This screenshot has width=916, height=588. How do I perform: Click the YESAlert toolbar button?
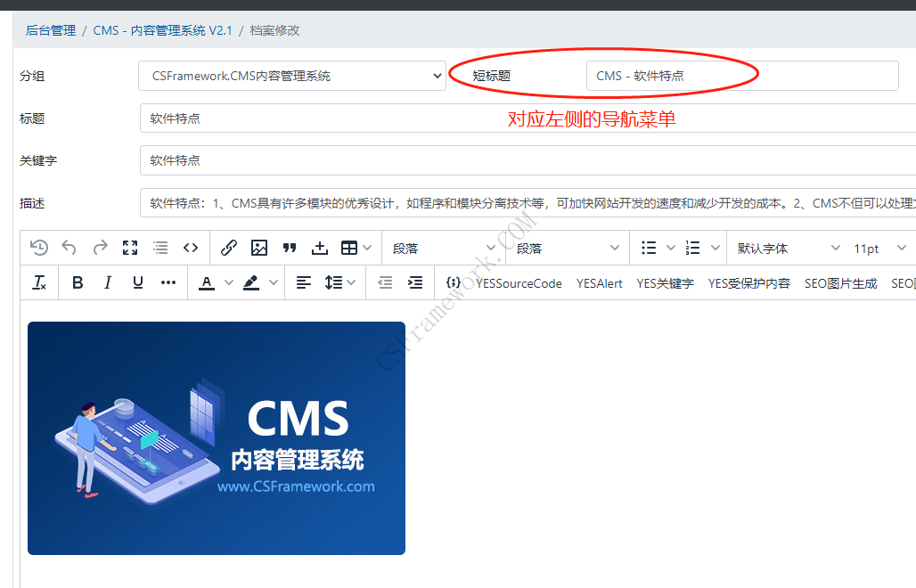[x=599, y=283]
